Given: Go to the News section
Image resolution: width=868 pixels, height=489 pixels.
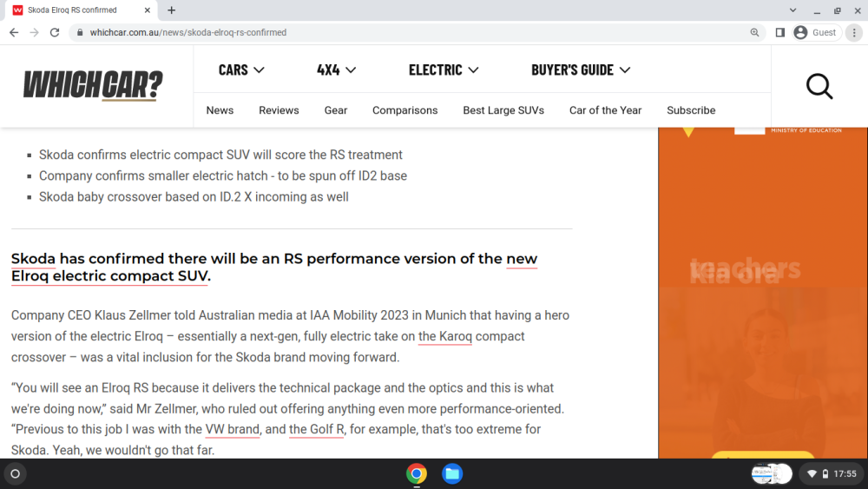Looking at the screenshot, I should [x=220, y=110].
